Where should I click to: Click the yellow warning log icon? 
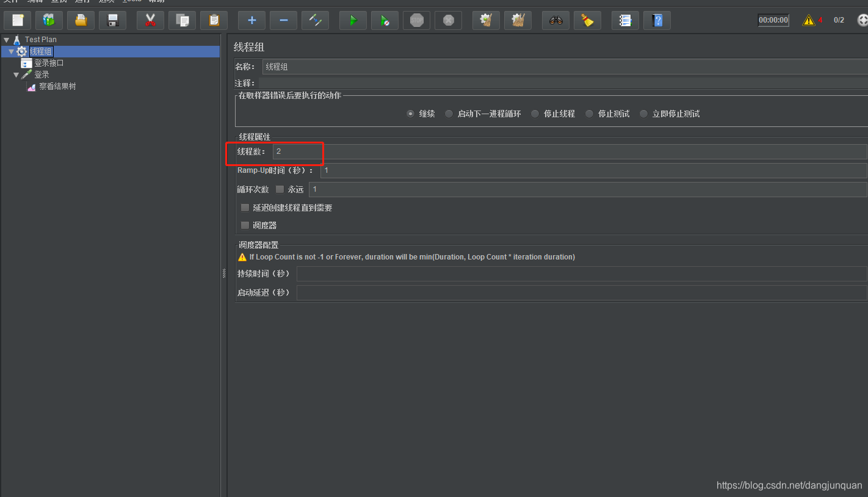click(809, 20)
